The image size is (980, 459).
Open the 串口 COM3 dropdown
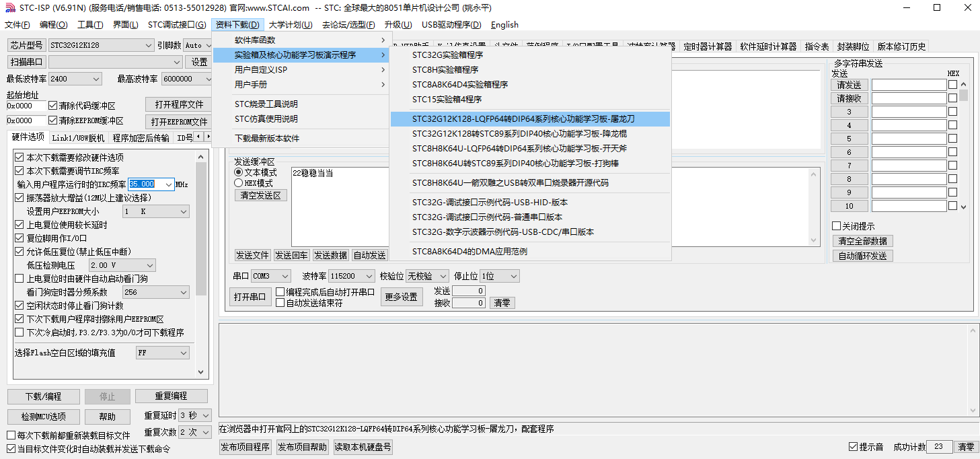[x=271, y=276]
